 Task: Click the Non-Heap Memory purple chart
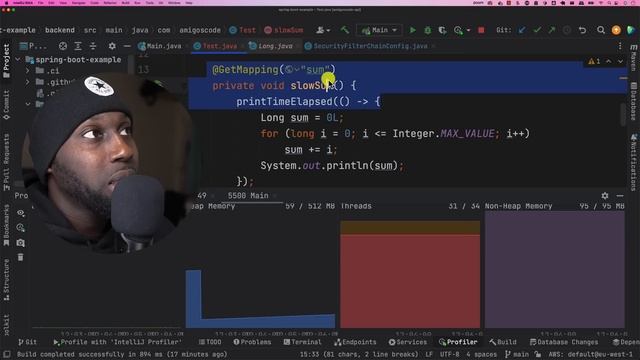point(554,269)
